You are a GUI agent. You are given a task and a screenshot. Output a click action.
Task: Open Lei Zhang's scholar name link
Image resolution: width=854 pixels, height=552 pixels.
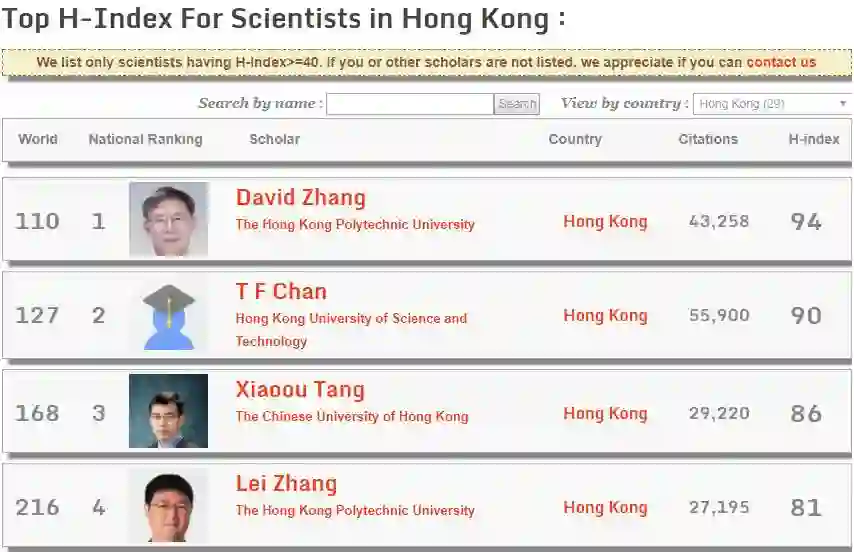(286, 484)
